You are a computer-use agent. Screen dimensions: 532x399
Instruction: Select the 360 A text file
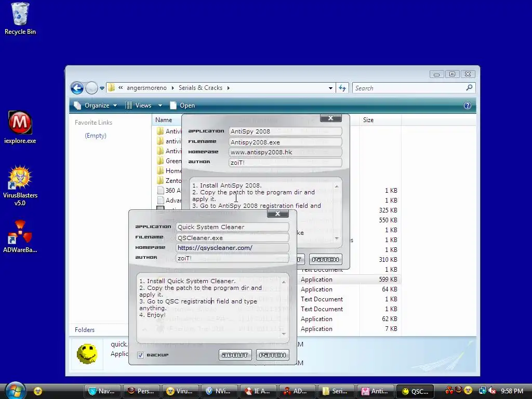pyautogui.click(x=169, y=190)
